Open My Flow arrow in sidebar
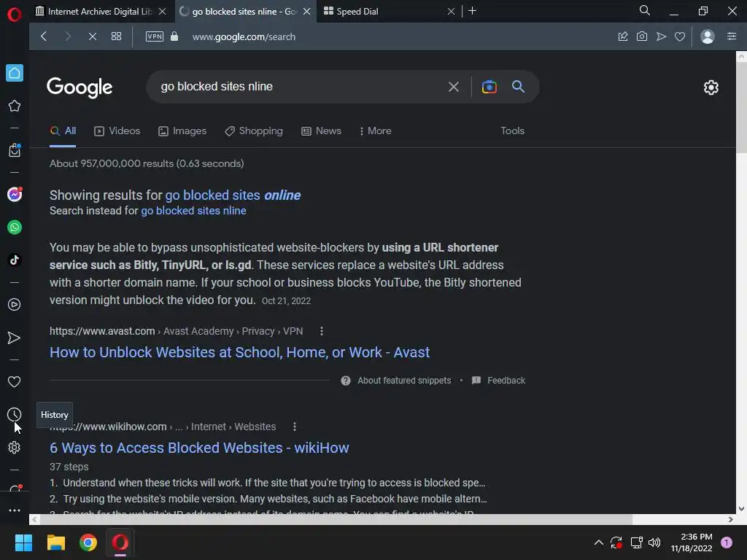Image resolution: width=747 pixels, height=560 pixels. 15,338
